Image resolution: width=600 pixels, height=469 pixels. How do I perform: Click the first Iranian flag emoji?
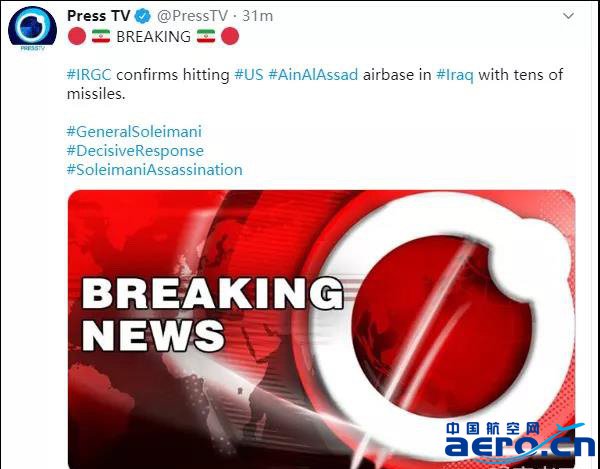click(101, 36)
